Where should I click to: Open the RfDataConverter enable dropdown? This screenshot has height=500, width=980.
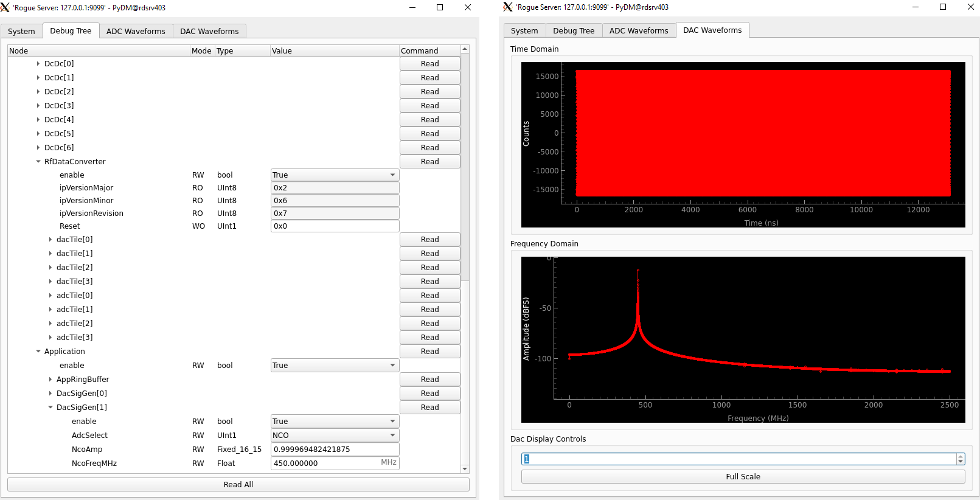click(335, 175)
